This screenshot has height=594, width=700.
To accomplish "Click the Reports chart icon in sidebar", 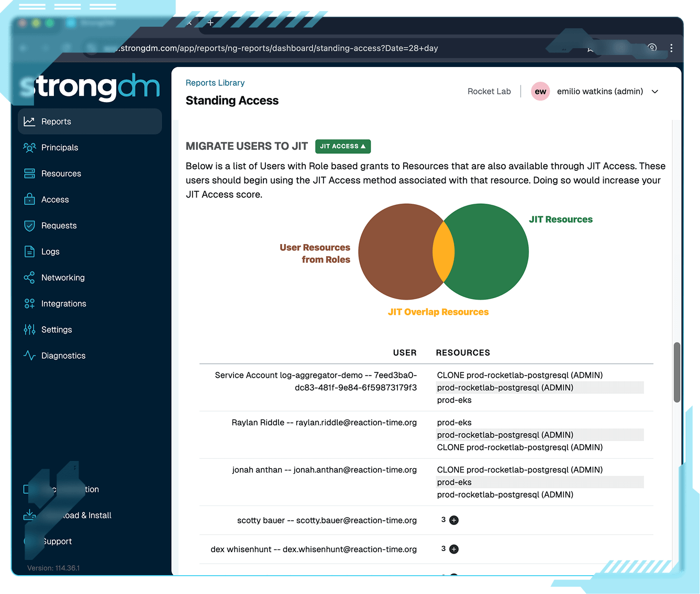I will (29, 122).
